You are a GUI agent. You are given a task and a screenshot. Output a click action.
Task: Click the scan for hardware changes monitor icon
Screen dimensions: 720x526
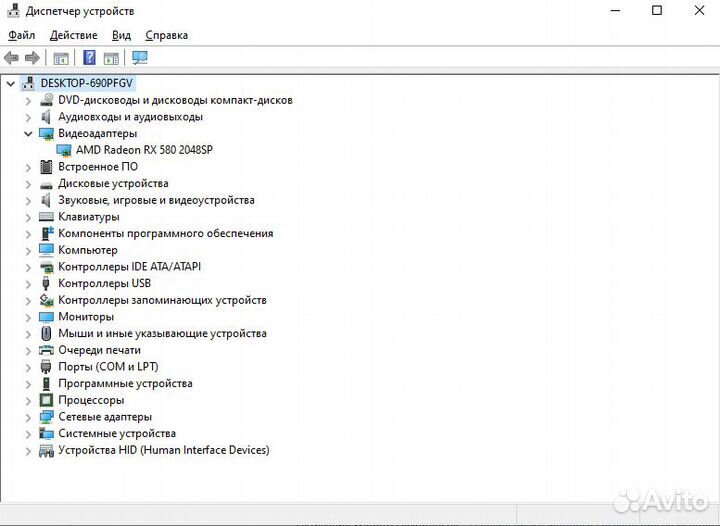[140, 58]
